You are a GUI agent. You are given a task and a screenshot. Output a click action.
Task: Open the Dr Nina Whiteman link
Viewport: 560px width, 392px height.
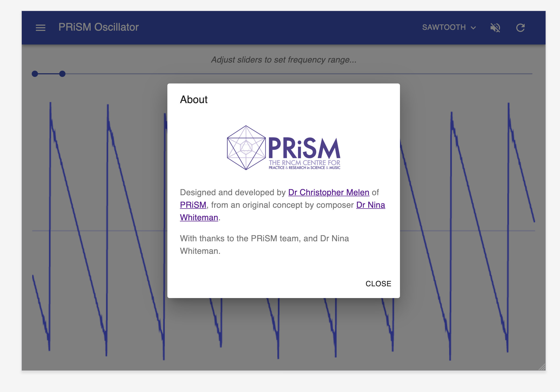point(370,205)
